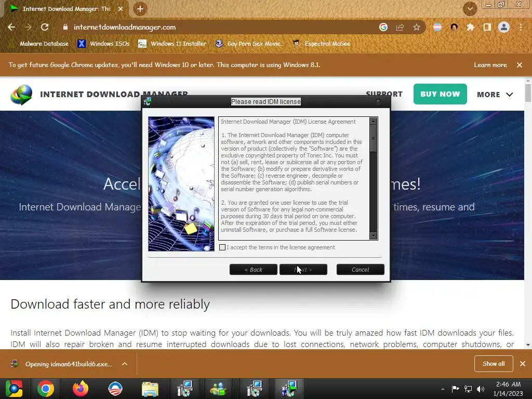The width and height of the screenshot is (532, 399).
Task: Cancel the IDM installation
Action: click(x=361, y=270)
